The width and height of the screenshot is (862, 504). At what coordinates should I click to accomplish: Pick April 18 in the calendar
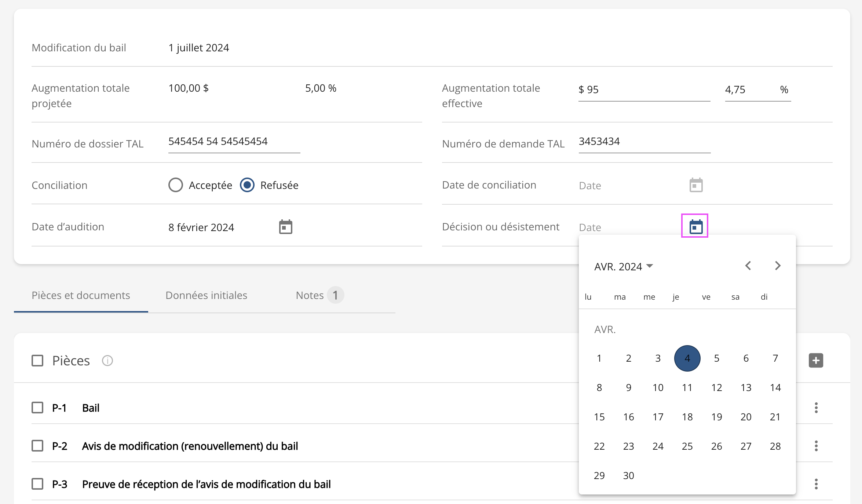(x=687, y=417)
